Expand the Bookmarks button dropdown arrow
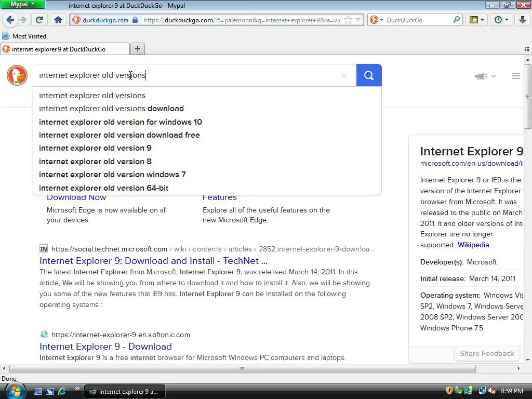Image resolution: width=532 pixels, height=399 pixels. [x=483, y=20]
